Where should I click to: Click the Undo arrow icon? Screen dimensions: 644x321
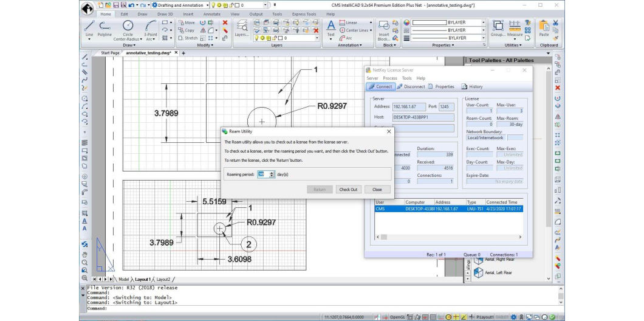(x=131, y=5)
